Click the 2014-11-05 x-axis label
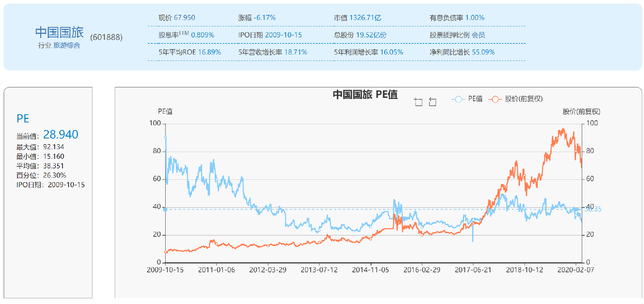 (371, 270)
